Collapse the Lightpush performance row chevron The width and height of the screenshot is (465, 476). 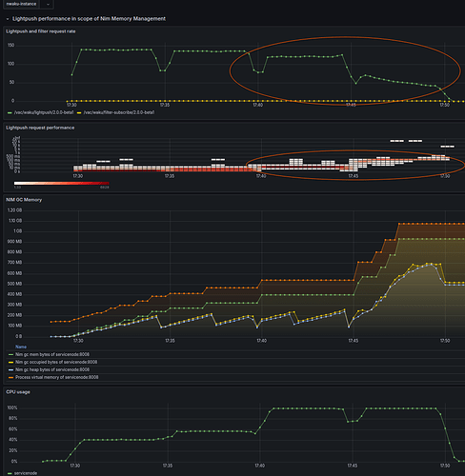pos(8,19)
